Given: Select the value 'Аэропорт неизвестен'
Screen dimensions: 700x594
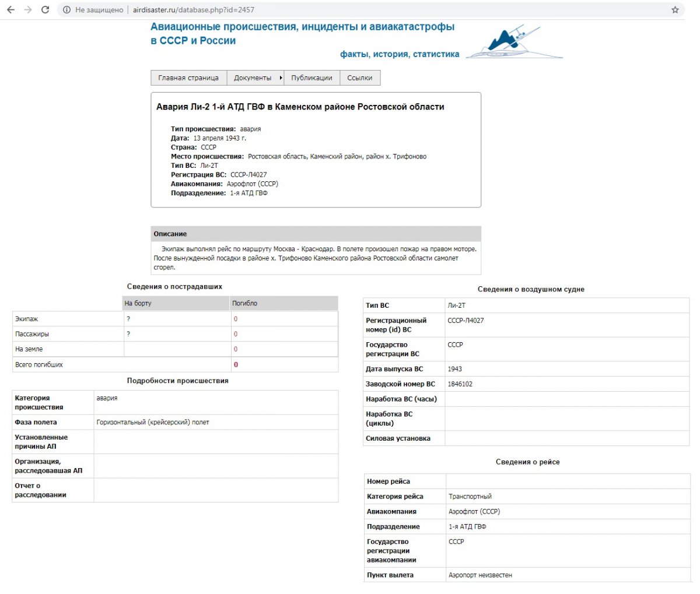Looking at the screenshot, I should click(x=480, y=575).
